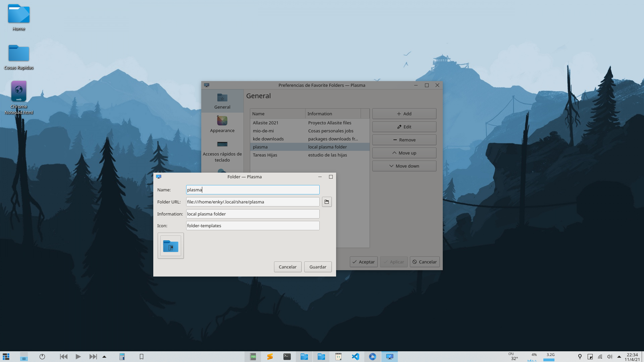The height and width of the screenshot is (362, 644).
Task: Switch to the Appearance settings page
Action: [x=222, y=124]
